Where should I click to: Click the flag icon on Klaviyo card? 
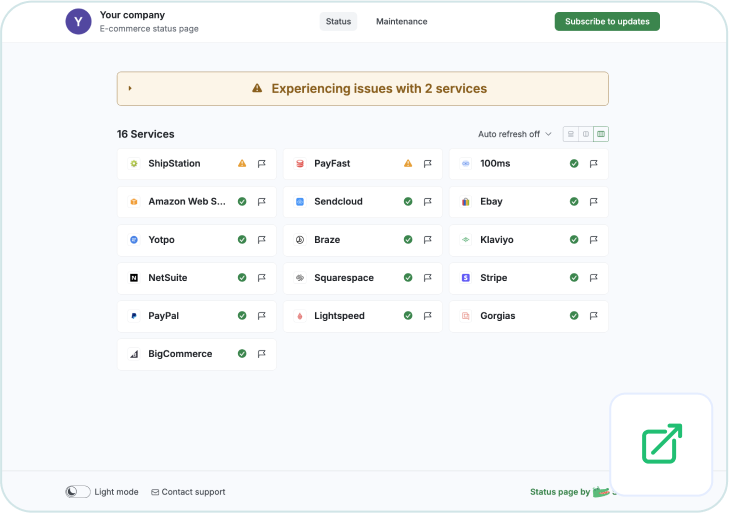(594, 240)
